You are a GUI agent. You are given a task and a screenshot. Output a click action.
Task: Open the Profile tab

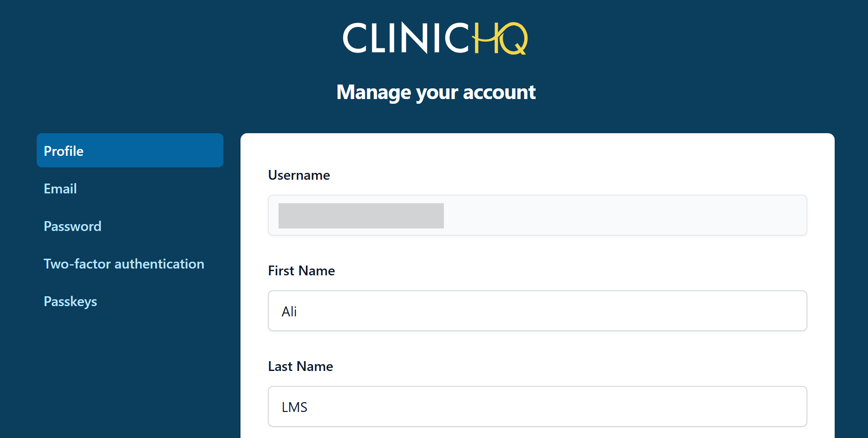[x=130, y=151]
